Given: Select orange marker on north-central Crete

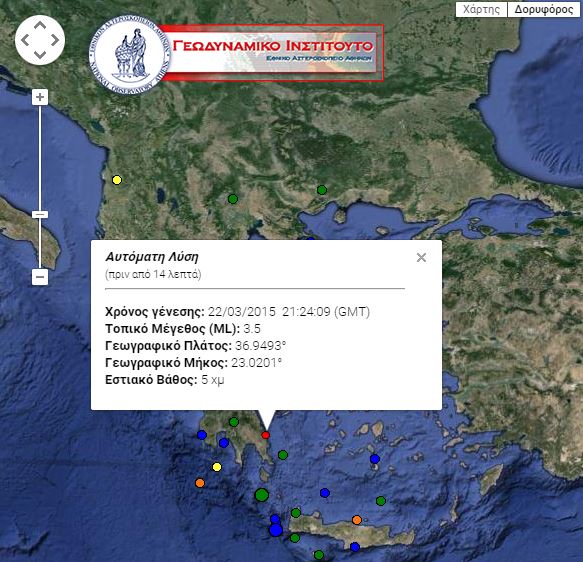Looking at the screenshot, I should click(x=357, y=520).
